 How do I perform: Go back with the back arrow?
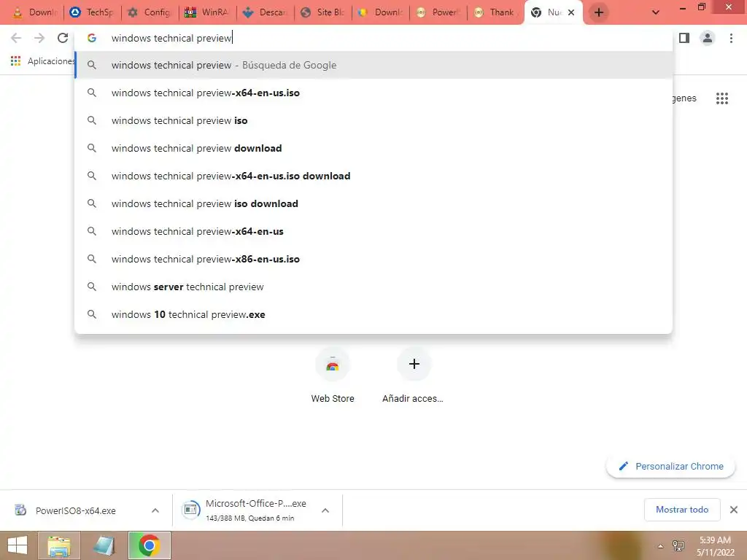pyautogui.click(x=16, y=38)
